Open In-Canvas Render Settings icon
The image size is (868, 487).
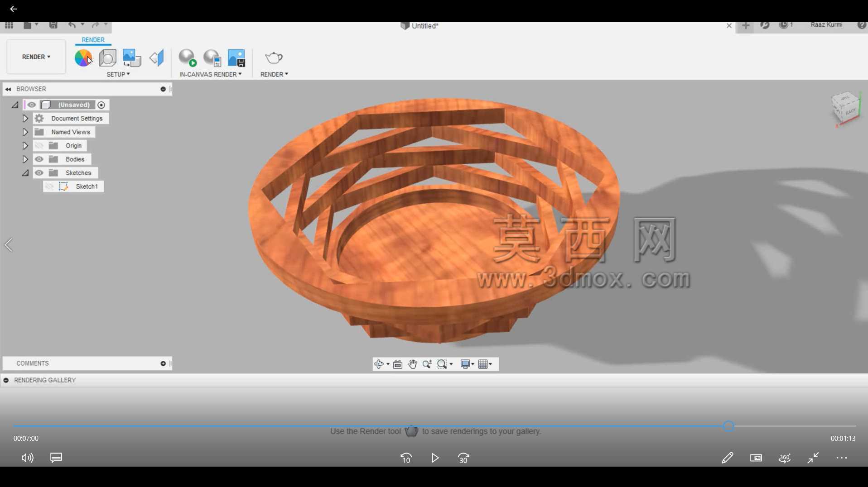pyautogui.click(x=212, y=58)
